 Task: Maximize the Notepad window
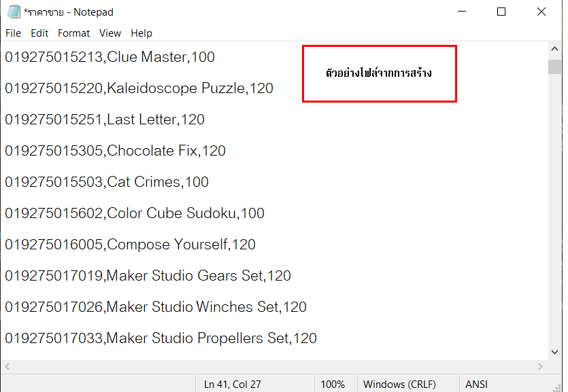point(501,12)
